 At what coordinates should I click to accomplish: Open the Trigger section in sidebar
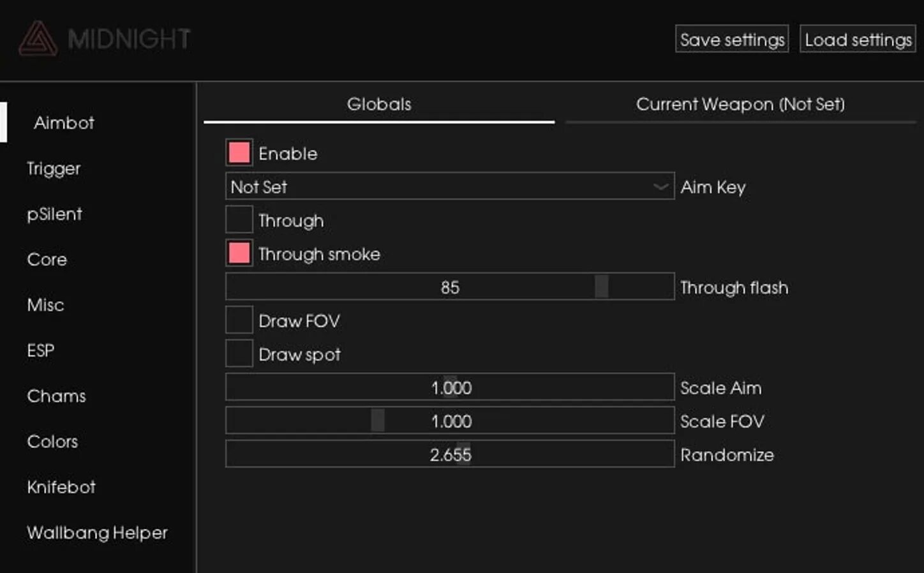pos(54,168)
